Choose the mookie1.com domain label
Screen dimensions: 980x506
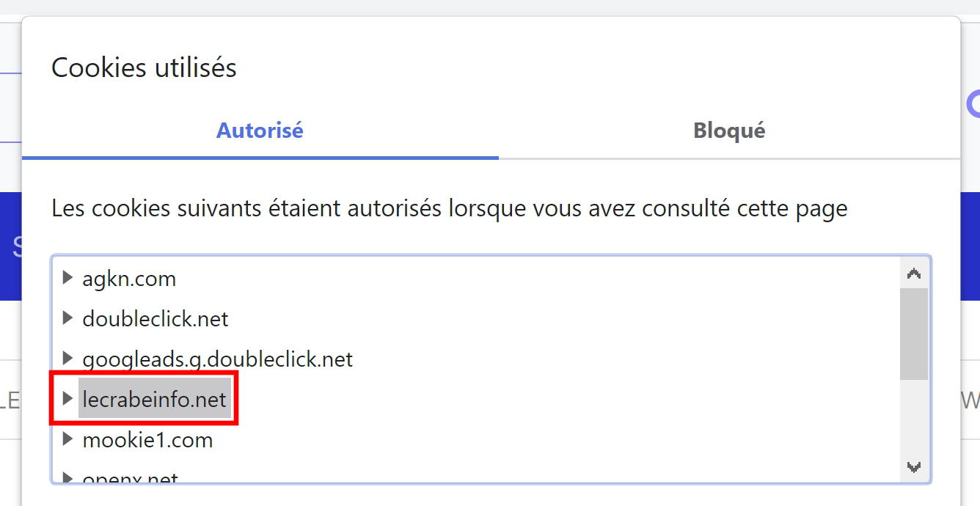pos(147,440)
